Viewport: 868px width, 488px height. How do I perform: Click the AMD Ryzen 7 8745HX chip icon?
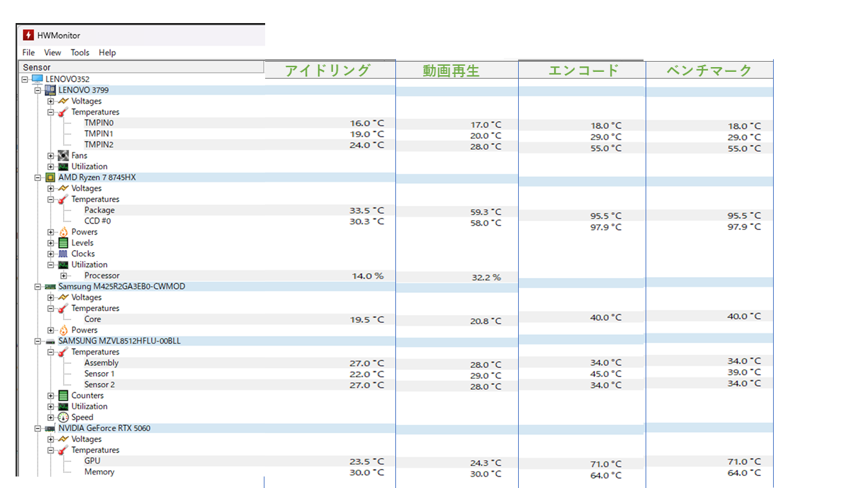pos(50,178)
